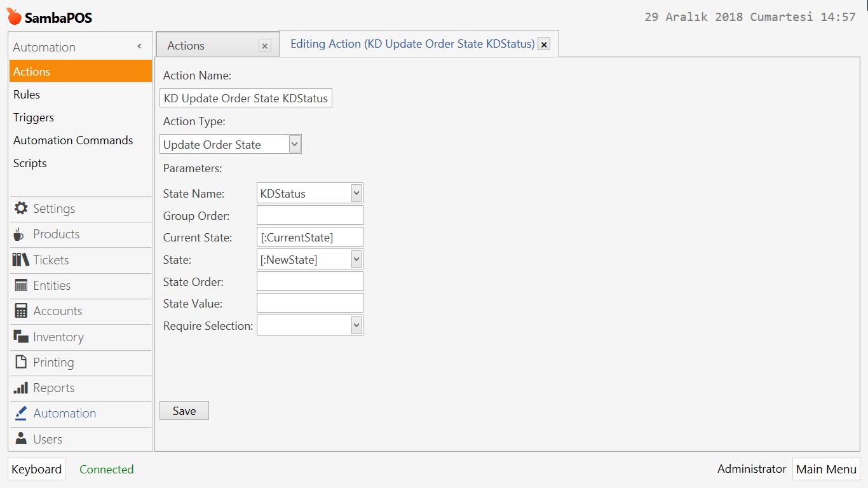Open Inventory using its sidebar icon

tap(21, 337)
